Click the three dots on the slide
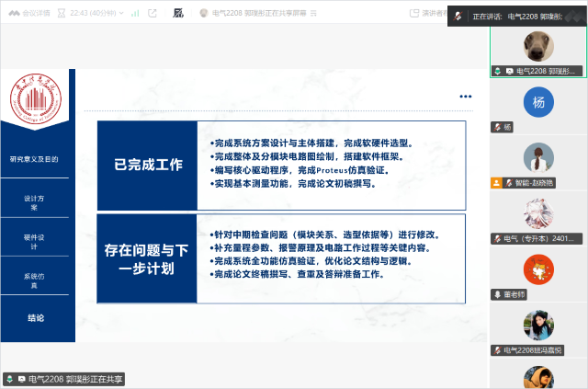 point(465,96)
